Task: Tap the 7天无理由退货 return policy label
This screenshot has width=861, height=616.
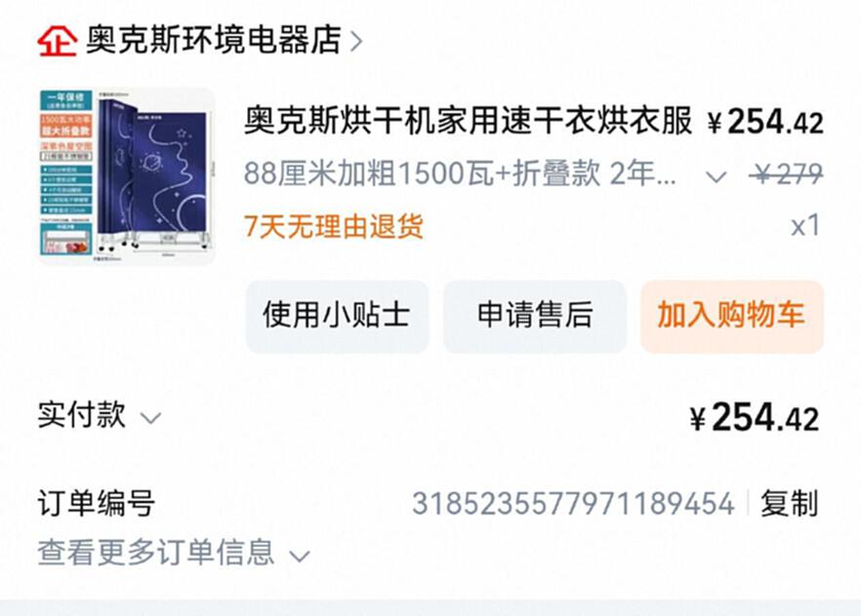Action: point(333,226)
